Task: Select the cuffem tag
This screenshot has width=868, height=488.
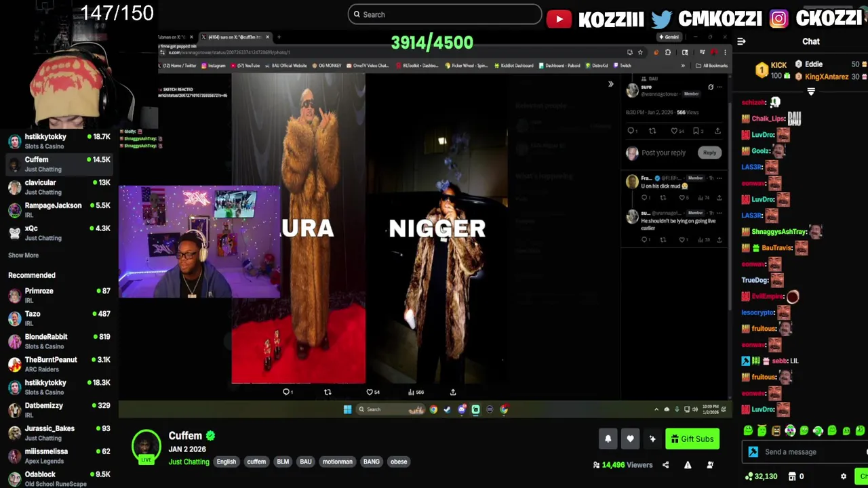Action: point(256,462)
